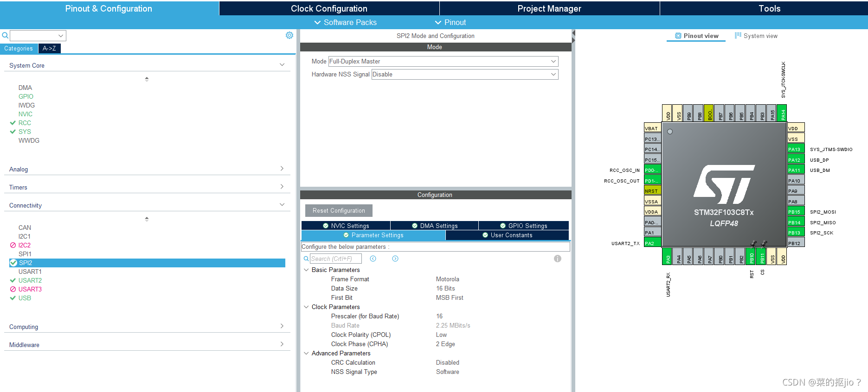
Task: Select SPI2 in the Connectivity list
Action: pos(147,263)
